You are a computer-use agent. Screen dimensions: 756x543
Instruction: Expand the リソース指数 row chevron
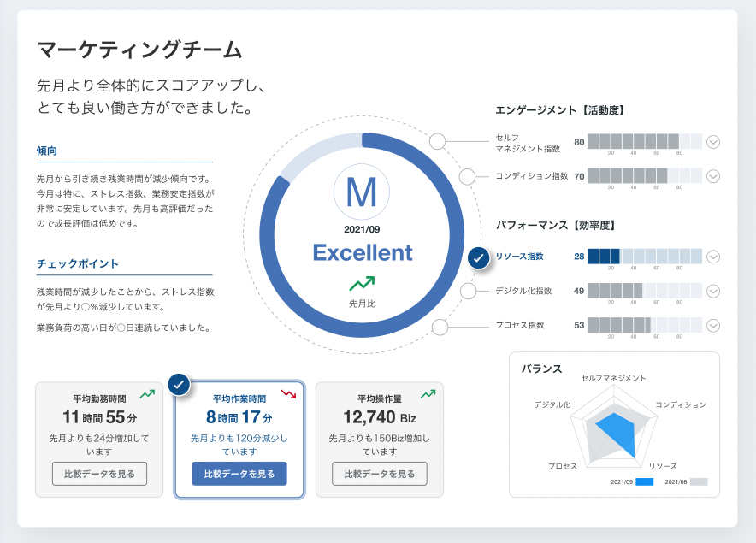713,257
